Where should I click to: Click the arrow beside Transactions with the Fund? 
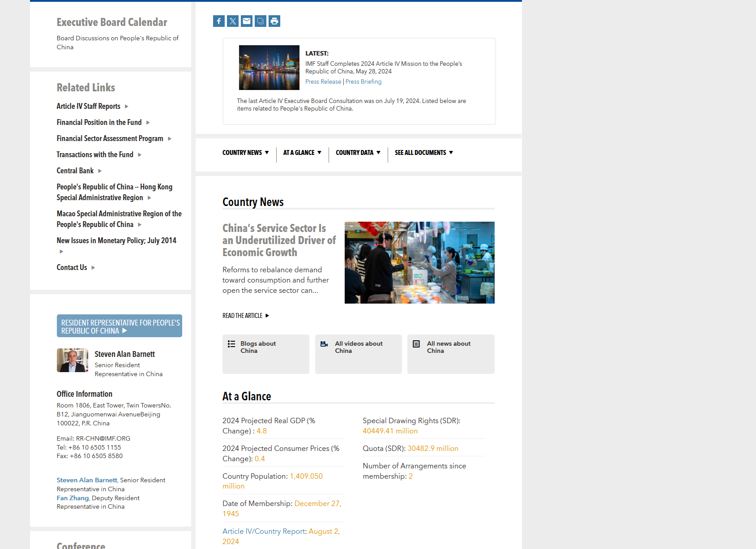(140, 155)
